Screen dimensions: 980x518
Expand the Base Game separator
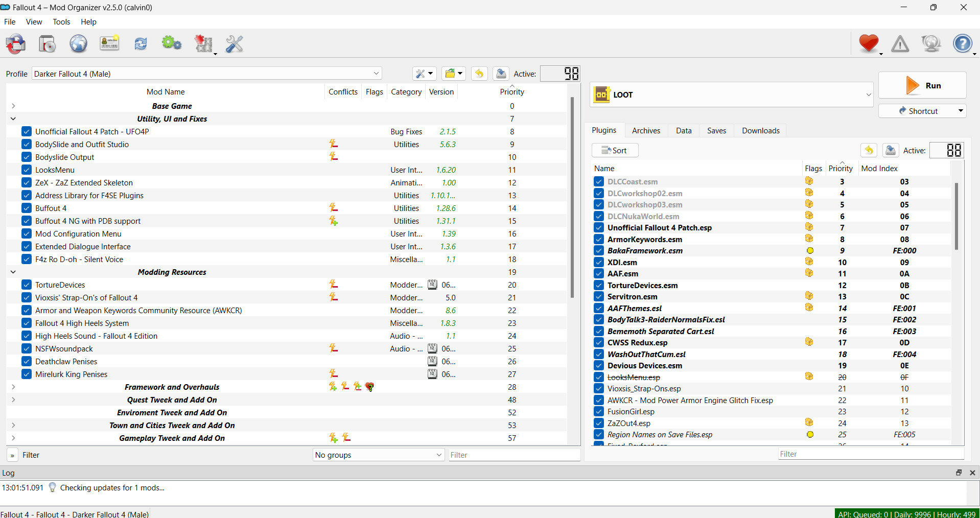[13, 106]
